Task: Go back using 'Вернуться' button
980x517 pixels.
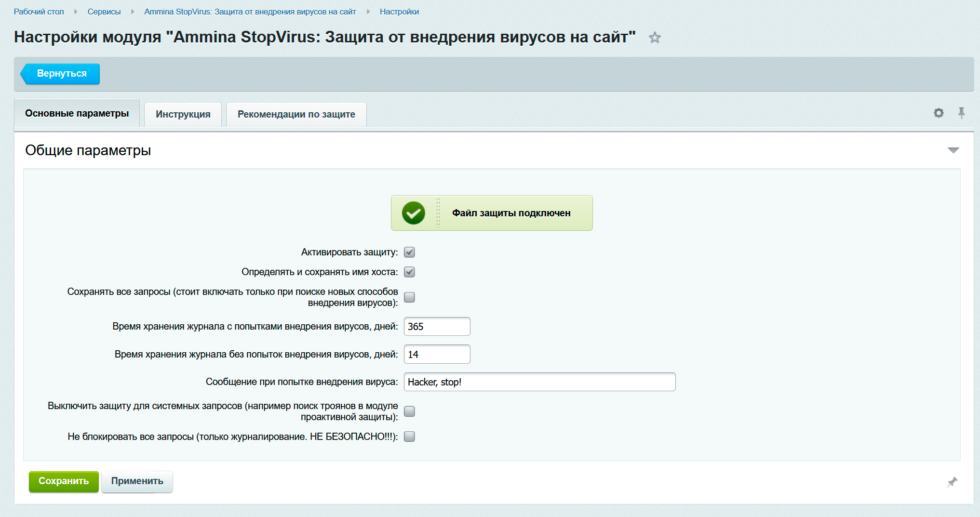Action: click(x=61, y=74)
